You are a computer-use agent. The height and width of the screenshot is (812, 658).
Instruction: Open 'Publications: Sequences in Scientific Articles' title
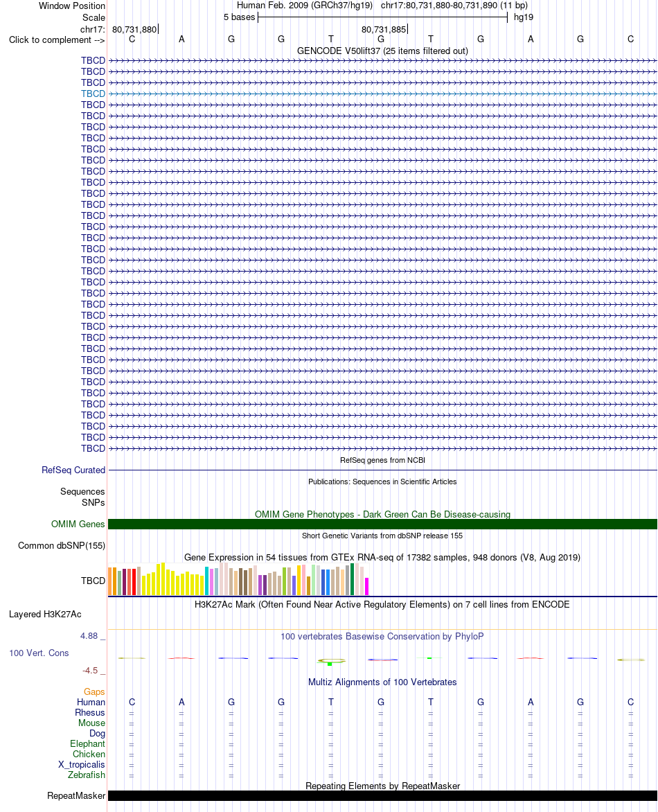pos(382,482)
